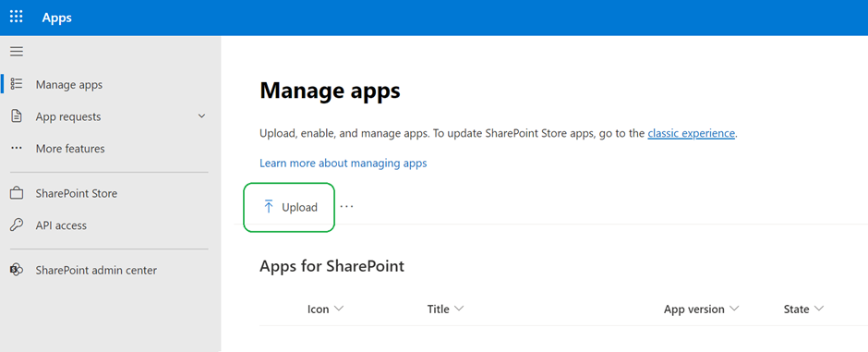Open Learn more about managing apps

coord(344,164)
